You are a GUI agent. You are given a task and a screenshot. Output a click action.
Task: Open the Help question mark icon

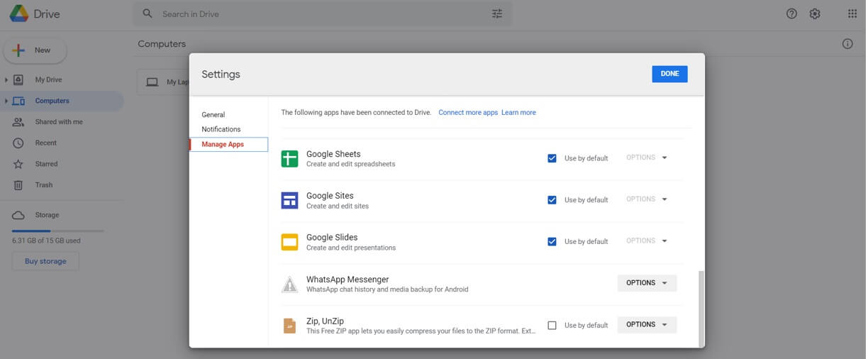[x=791, y=13]
